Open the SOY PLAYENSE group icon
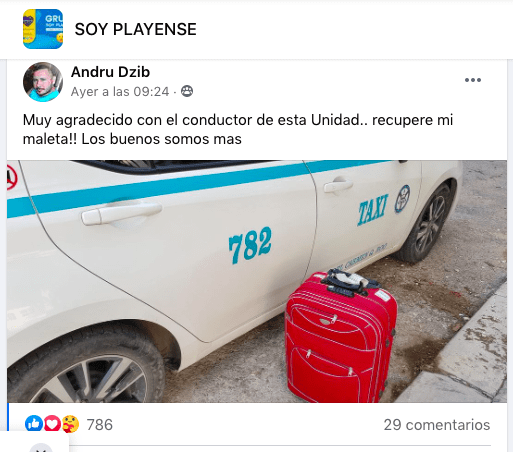The height and width of the screenshot is (452, 513). 43,29
